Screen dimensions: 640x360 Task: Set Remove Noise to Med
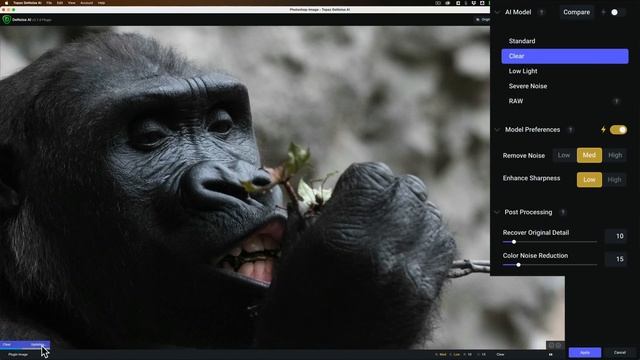click(x=589, y=155)
